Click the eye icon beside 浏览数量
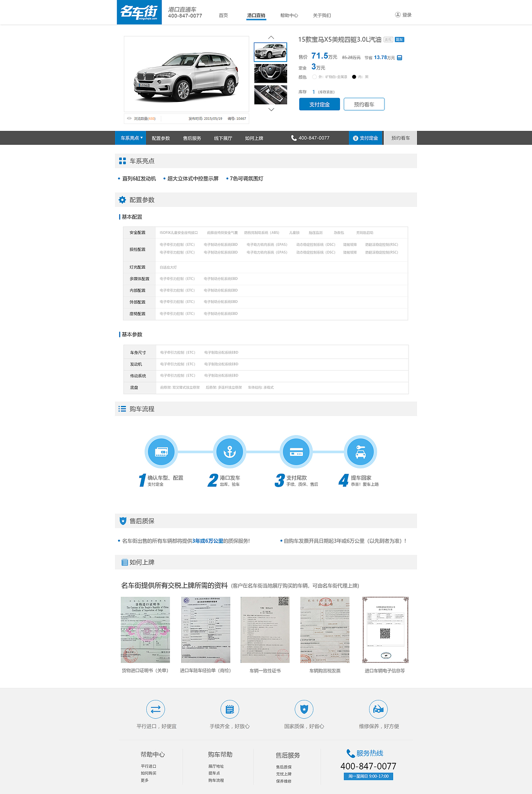Viewport: 532px width, 794px height. click(x=129, y=119)
